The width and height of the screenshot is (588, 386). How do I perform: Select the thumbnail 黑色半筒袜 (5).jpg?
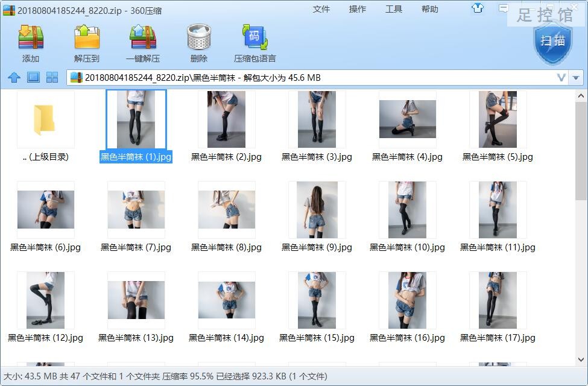pos(498,120)
